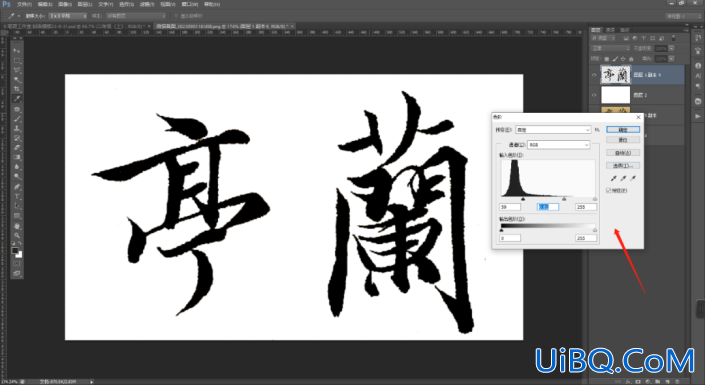
Task: Select the Brush tool
Action: coord(17,119)
